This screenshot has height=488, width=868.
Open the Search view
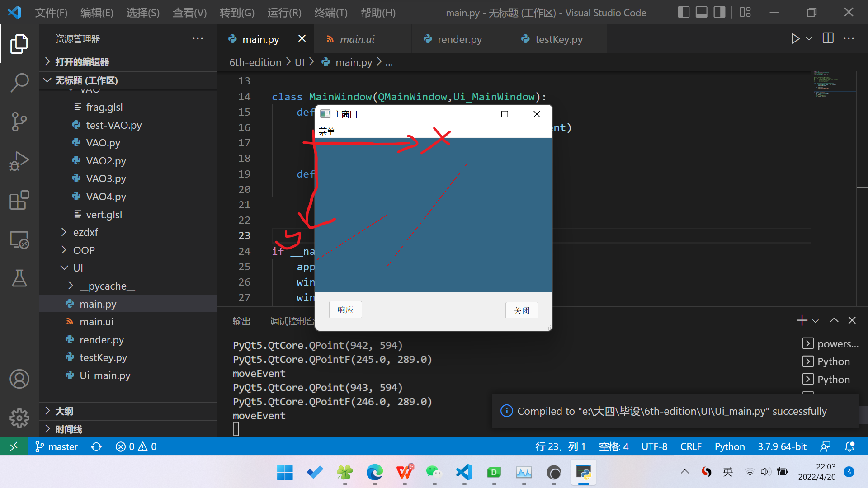click(19, 83)
